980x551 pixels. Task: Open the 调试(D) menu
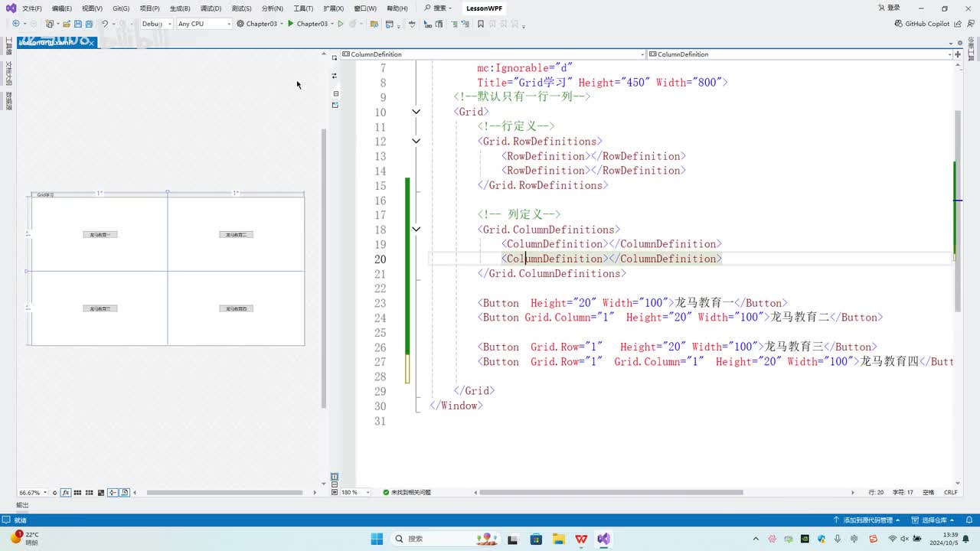[x=211, y=8]
